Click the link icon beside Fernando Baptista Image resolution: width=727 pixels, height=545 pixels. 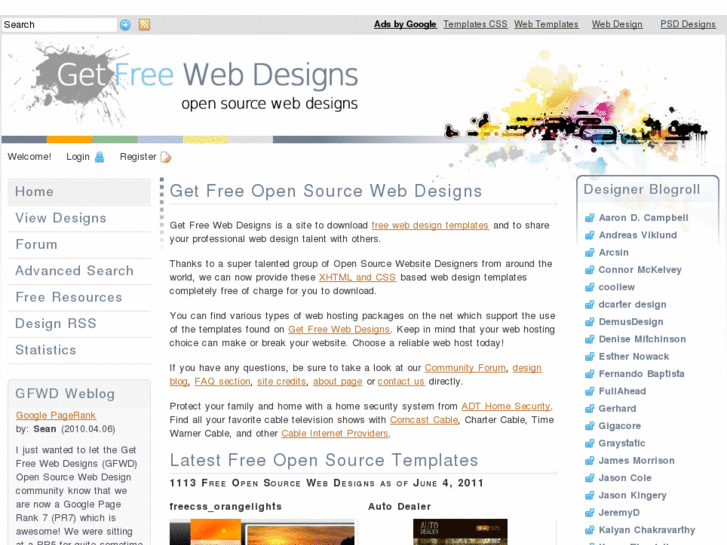tap(589, 374)
